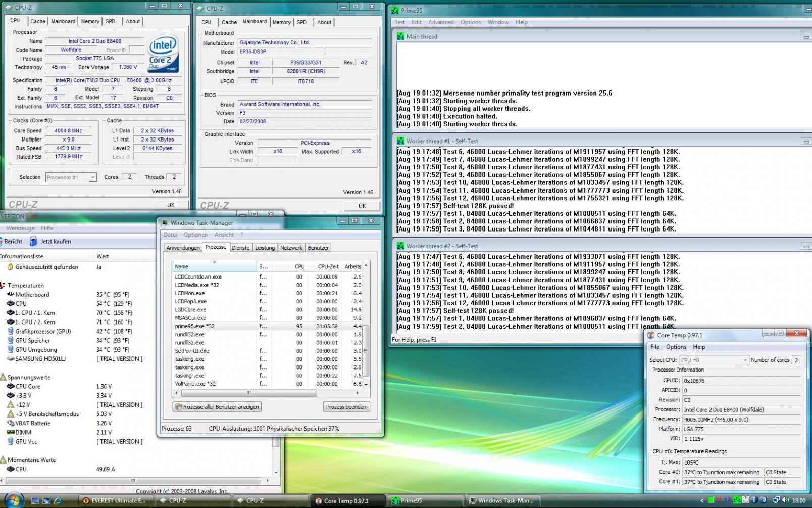Sort processes by the Name column header
The width and height of the screenshot is (812, 508).
[x=214, y=266]
